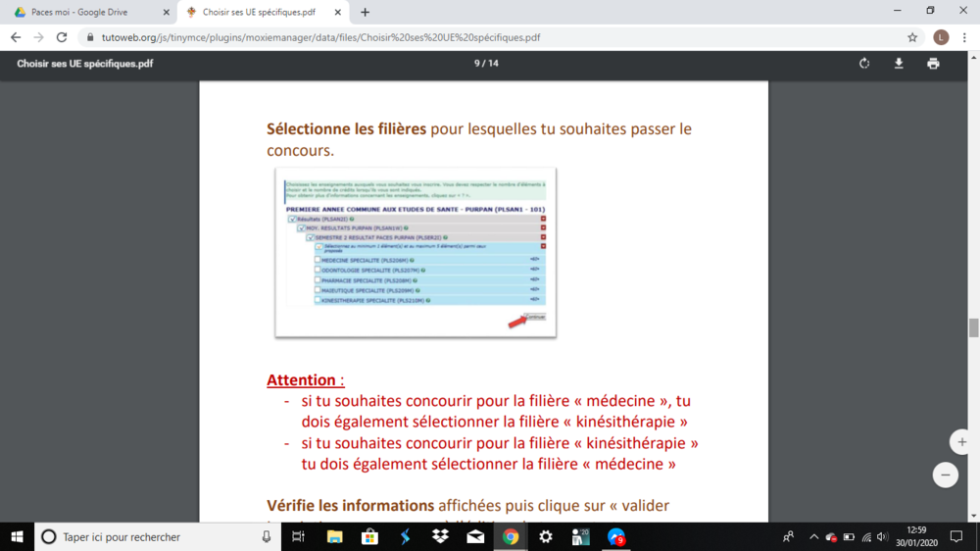Open the network Wi-Fi status icon
Screen dimensions: 980x551
click(x=866, y=536)
